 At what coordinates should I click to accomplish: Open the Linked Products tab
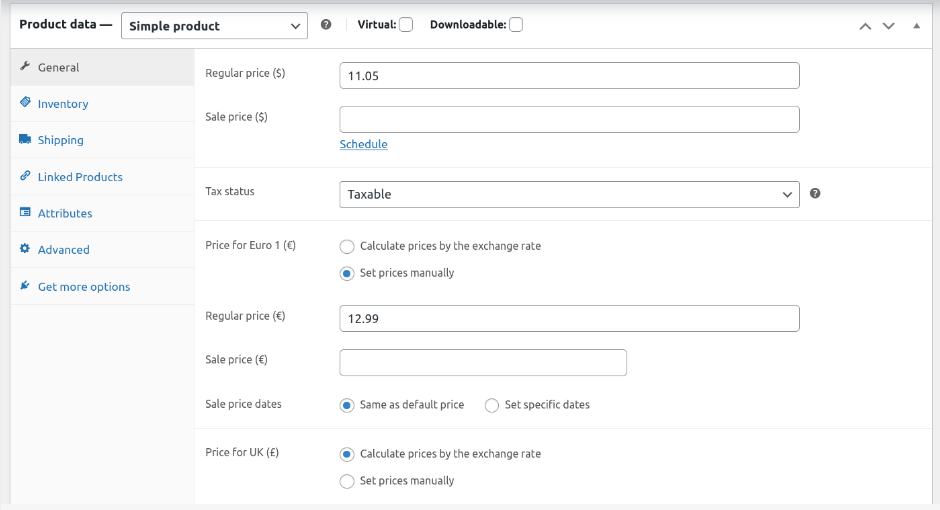point(102,177)
